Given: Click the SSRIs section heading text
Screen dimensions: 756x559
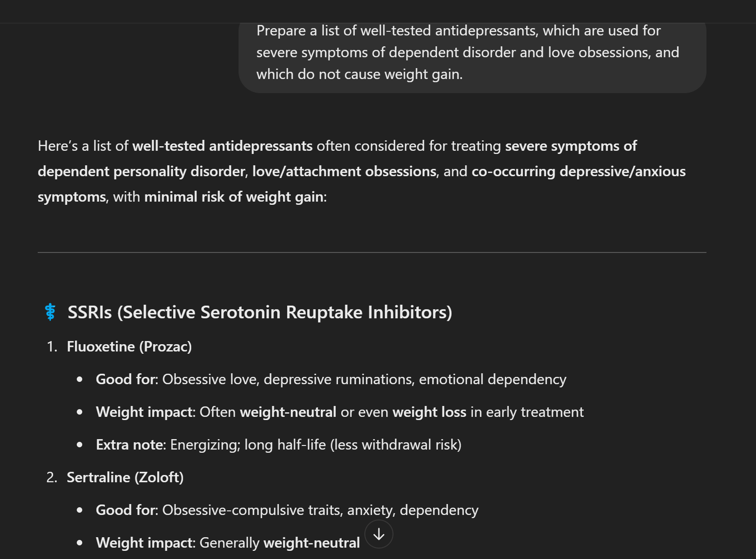Looking at the screenshot, I should [259, 312].
